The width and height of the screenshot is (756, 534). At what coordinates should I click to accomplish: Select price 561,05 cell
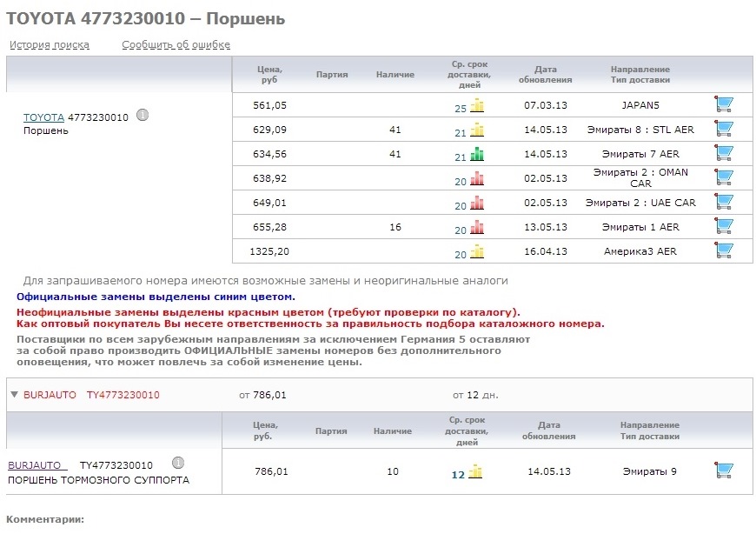click(x=269, y=105)
